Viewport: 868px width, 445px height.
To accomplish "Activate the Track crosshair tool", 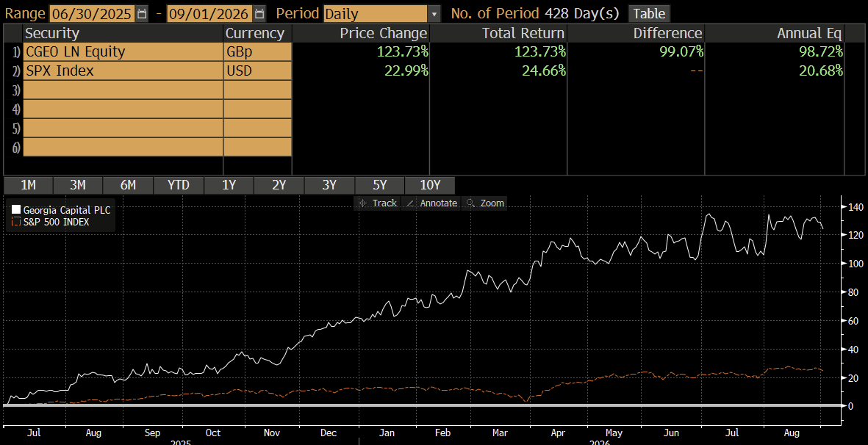I will [377, 203].
